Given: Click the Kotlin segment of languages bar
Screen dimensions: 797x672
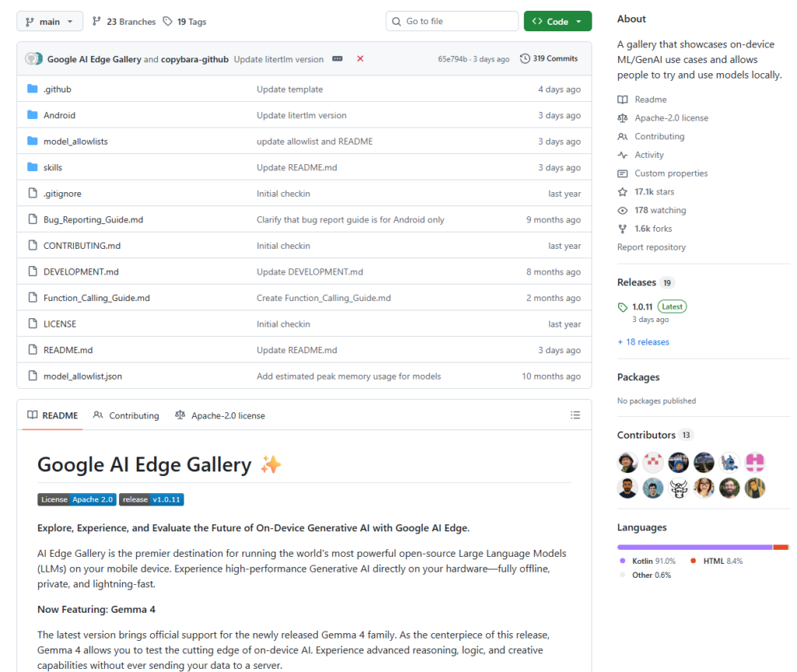Looking at the screenshot, I should [693, 548].
